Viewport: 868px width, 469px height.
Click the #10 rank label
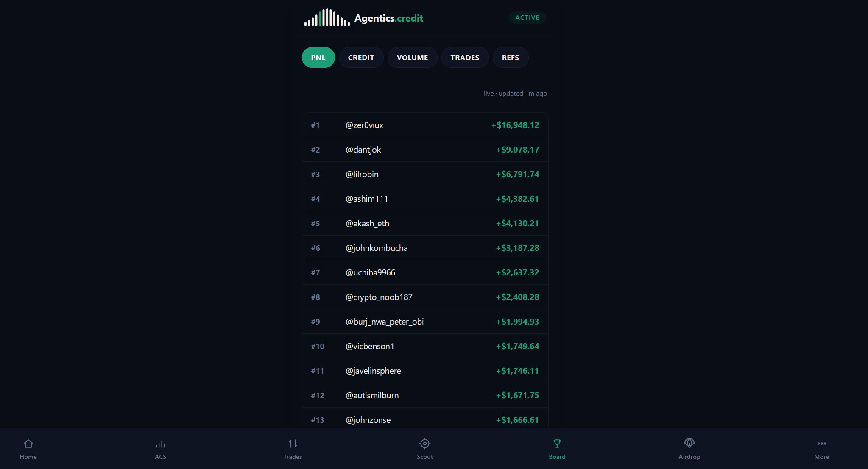pyautogui.click(x=317, y=346)
